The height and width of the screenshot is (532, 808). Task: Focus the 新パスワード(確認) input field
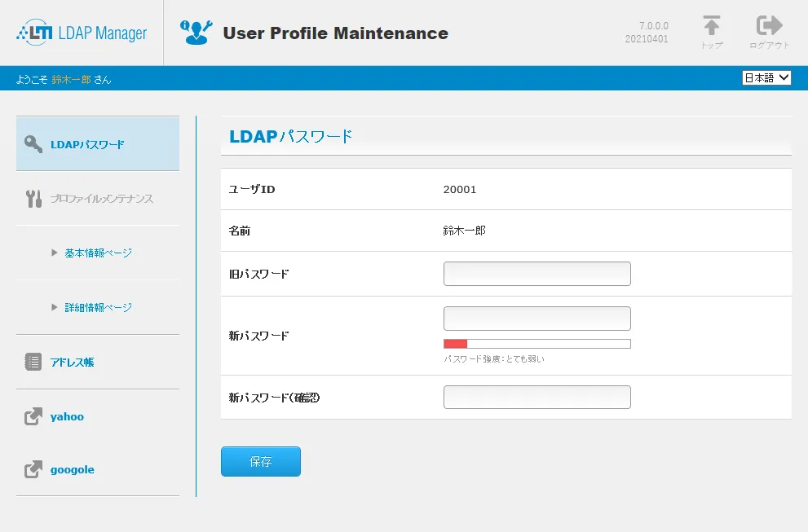[537, 397]
